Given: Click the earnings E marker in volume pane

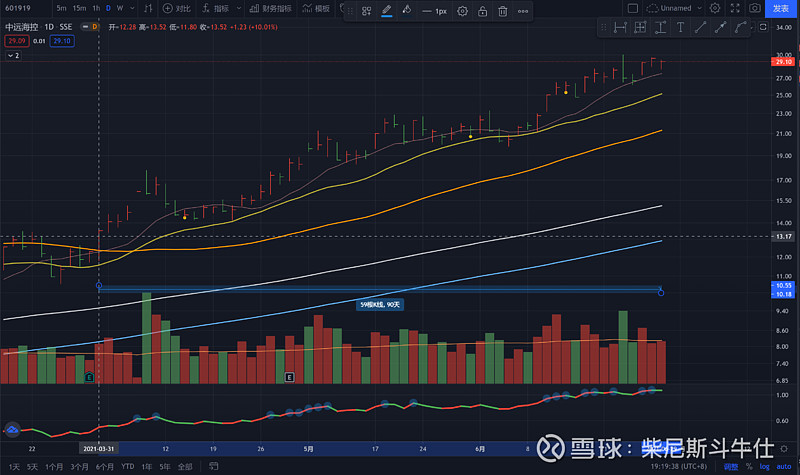Looking at the screenshot, I should [289, 377].
